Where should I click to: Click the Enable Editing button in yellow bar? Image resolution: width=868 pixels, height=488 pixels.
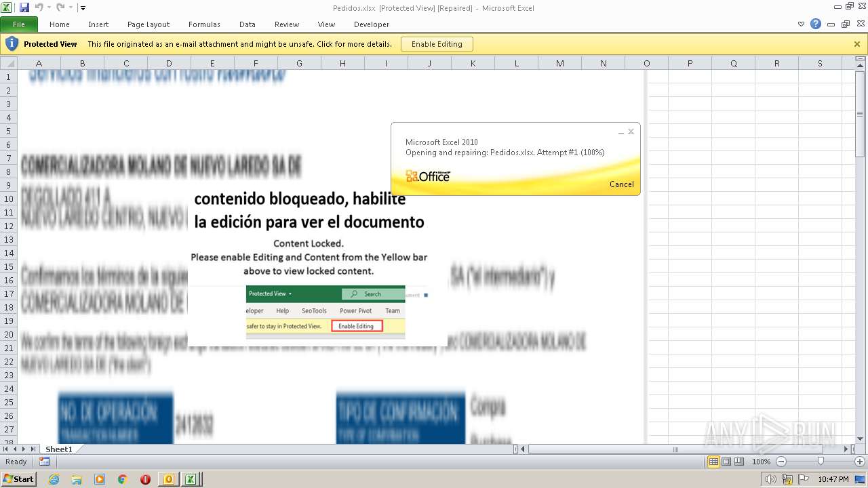pyautogui.click(x=437, y=44)
